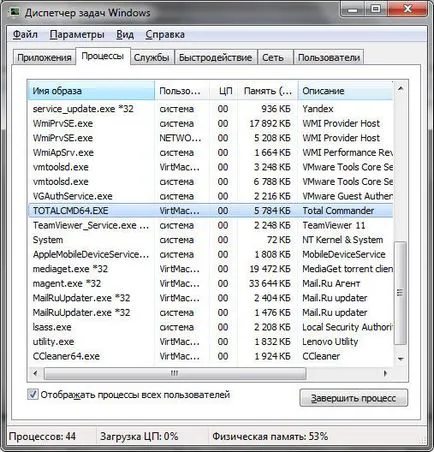Open the Пользователи tab
This screenshot has height=452, width=434.
click(329, 58)
